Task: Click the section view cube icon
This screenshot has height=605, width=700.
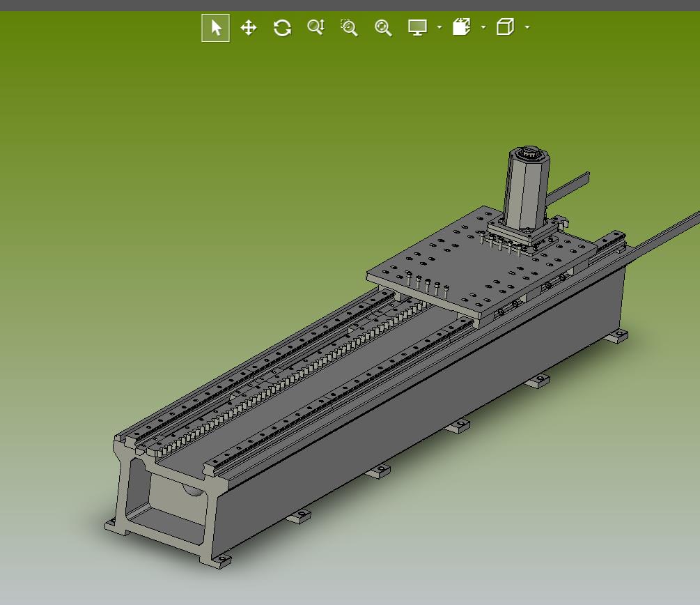Action: pyautogui.click(x=462, y=27)
